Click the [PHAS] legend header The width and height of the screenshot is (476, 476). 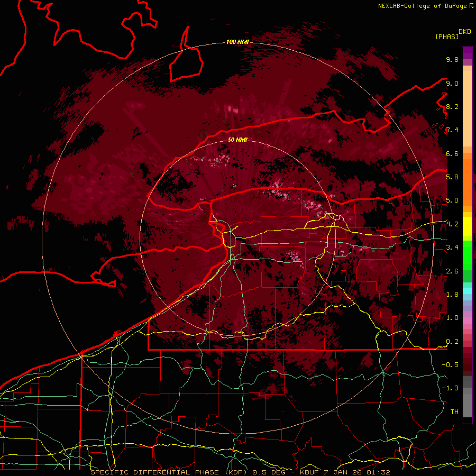tap(447, 36)
